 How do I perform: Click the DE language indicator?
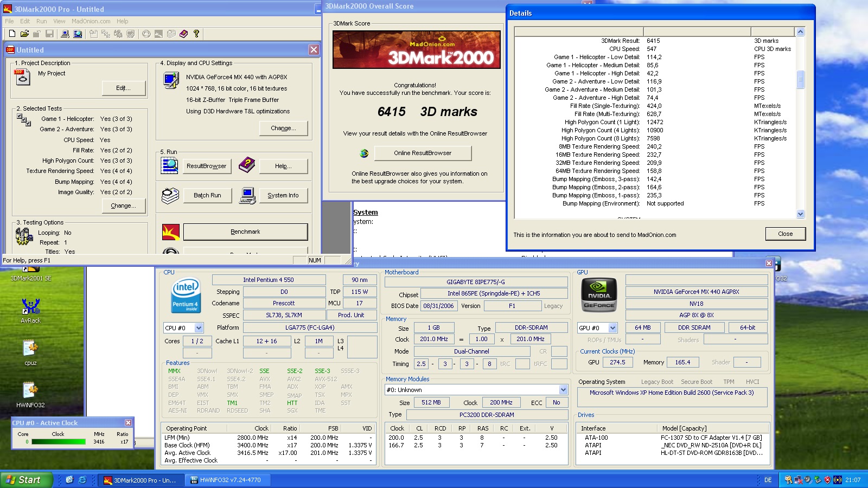[x=768, y=480]
